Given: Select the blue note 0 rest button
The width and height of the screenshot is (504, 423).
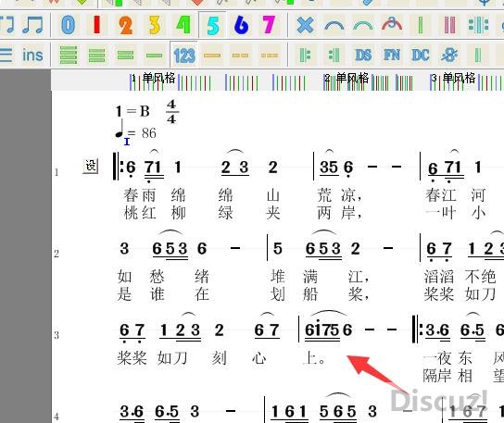Looking at the screenshot, I should (69, 25).
